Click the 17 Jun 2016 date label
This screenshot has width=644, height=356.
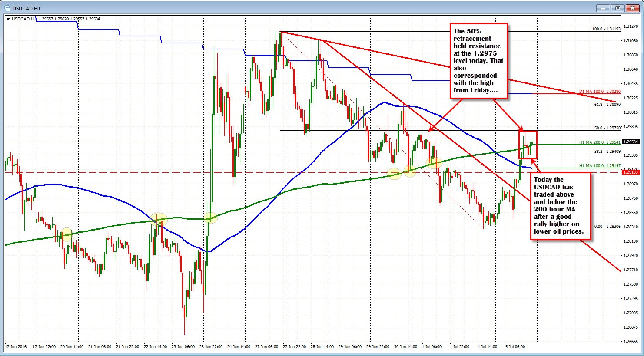pos(16,347)
